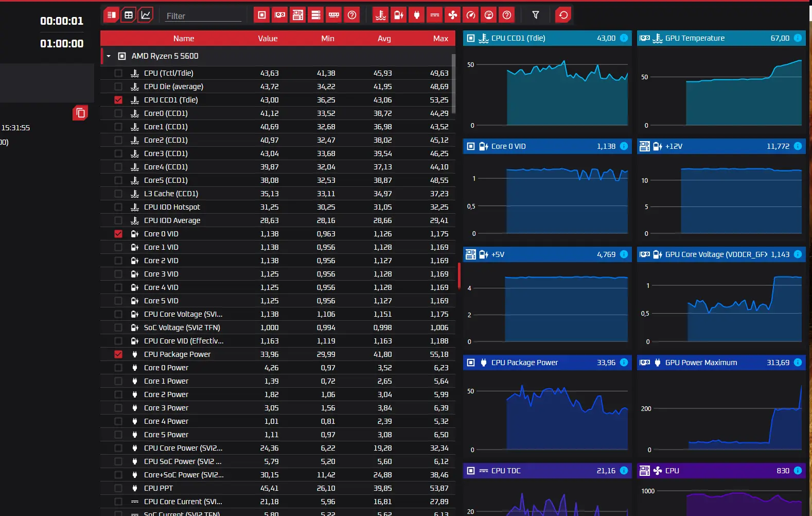Open info for GPU Power Maximum graph

[798, 363]
